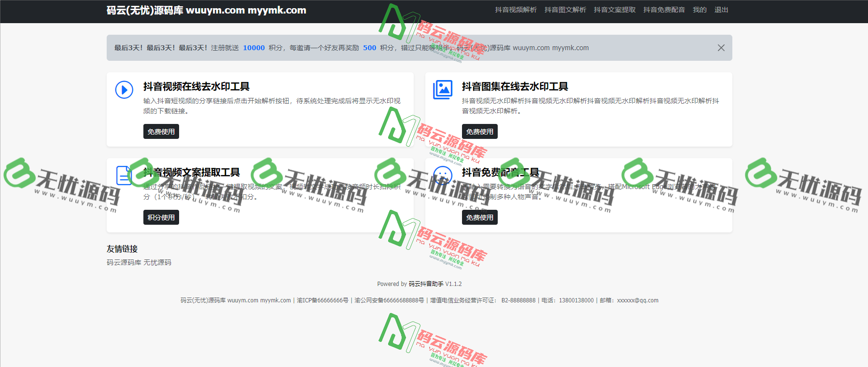Open the 码云源码库 friendly link
This screenshot has height=367, width=868.
click(124, 262)
